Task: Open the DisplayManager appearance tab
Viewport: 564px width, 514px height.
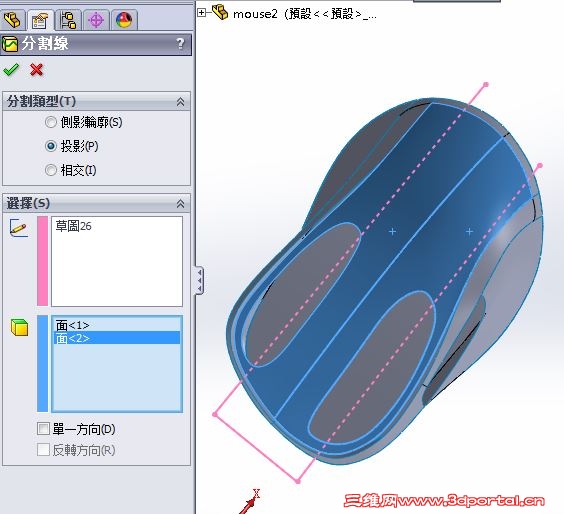Action: pyautogui.click(x=124, y=20)
